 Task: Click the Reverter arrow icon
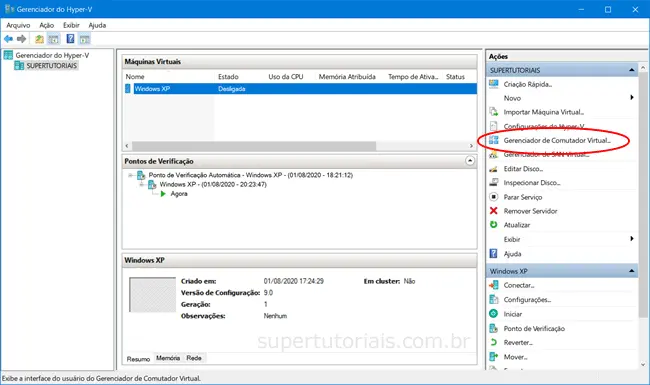494,342
